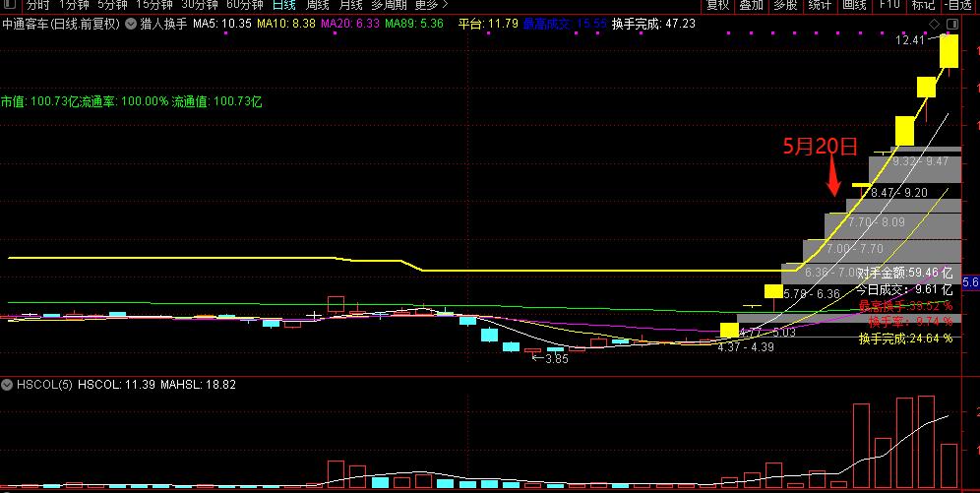Switch to the 周线 weekly chart tab

(x=316, y=5)
